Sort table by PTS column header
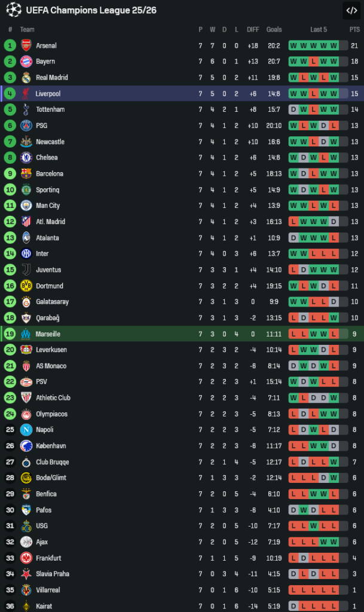The height and width of the screenshot is (612, 364). [x=354, y=30]
